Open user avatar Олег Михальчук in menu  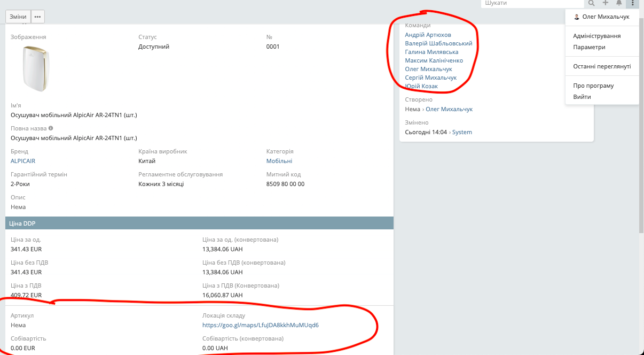click(x=577, y=17)
